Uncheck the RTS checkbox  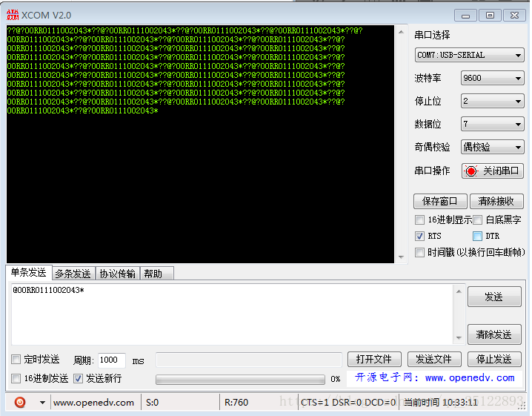(x=419, y=236)
